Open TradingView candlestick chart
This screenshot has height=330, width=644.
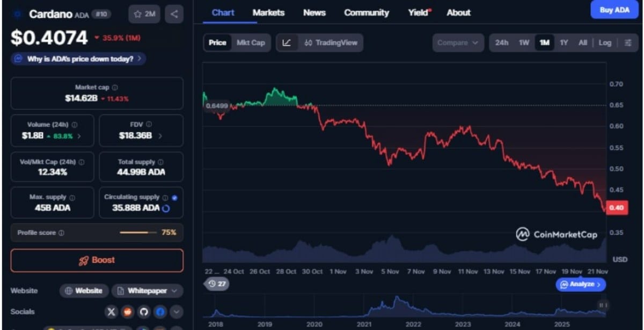point(331,42)
